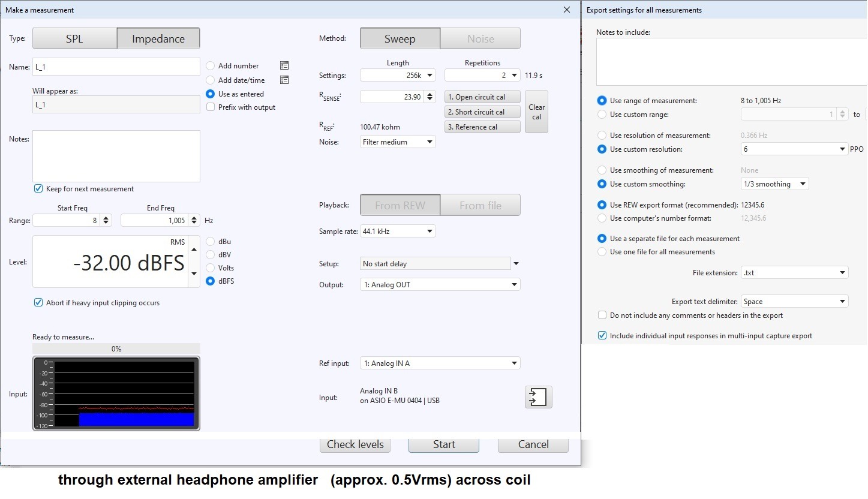The width and height of the screenshot is (868, 499).
Task: Toggle Keep for next measurement checkbox
Action: [38, 189]
